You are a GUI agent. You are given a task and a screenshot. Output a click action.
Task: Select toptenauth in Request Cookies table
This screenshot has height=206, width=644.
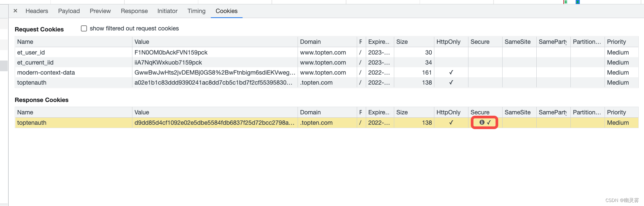click(x=32, y=83)
